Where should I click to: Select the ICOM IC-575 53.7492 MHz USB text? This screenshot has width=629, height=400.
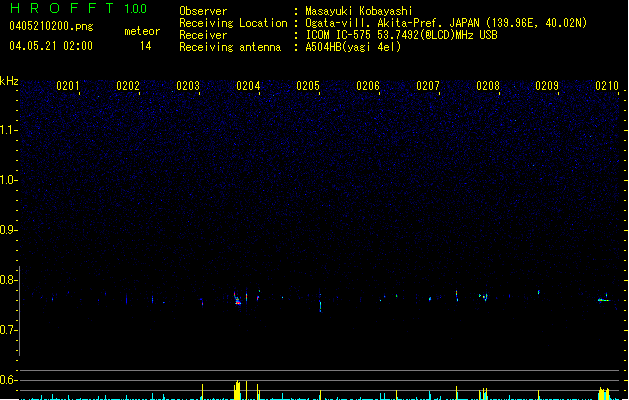coord(401,35)
